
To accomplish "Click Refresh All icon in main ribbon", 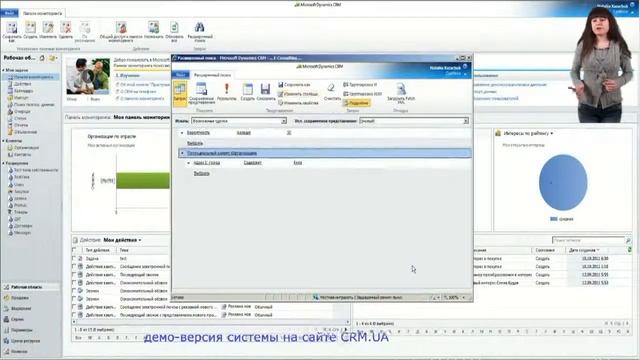I will (x=174, y=28).
